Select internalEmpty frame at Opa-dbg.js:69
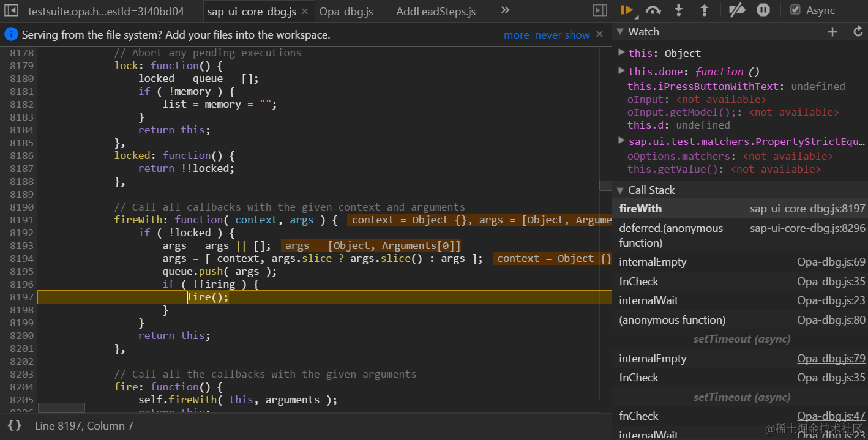 pyautogui.click(x=740, y=262)
